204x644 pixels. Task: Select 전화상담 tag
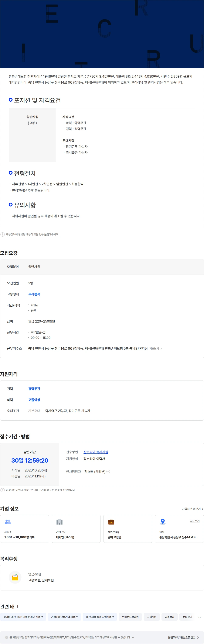187,617
